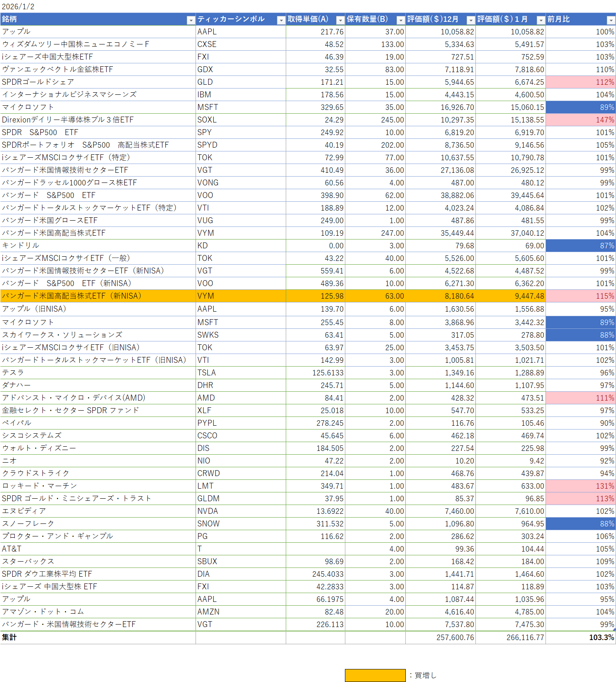
Task: Expand the 前月比 column filter
Action: (x=611, y=20)
